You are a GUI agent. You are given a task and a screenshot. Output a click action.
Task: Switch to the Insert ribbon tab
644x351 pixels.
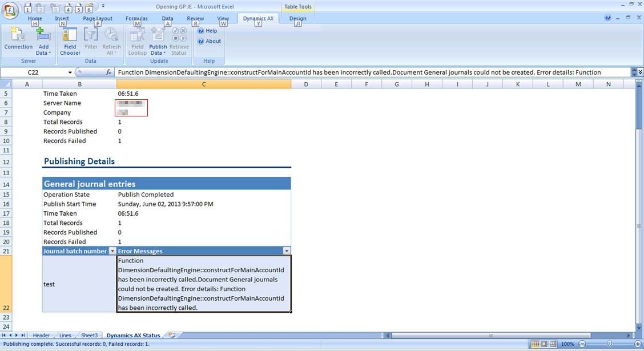(62, 18)
